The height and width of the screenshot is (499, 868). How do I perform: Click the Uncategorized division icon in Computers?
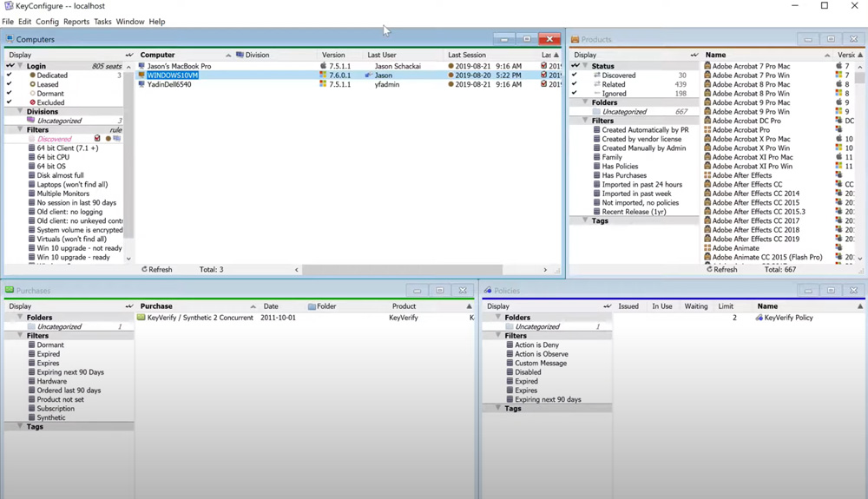(x=31, y=120)
